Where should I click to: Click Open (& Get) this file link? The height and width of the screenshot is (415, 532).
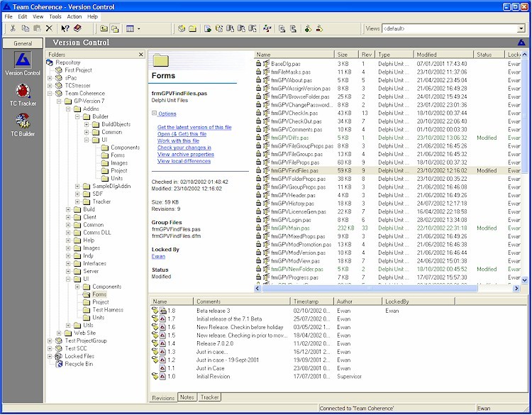(182, 134)
